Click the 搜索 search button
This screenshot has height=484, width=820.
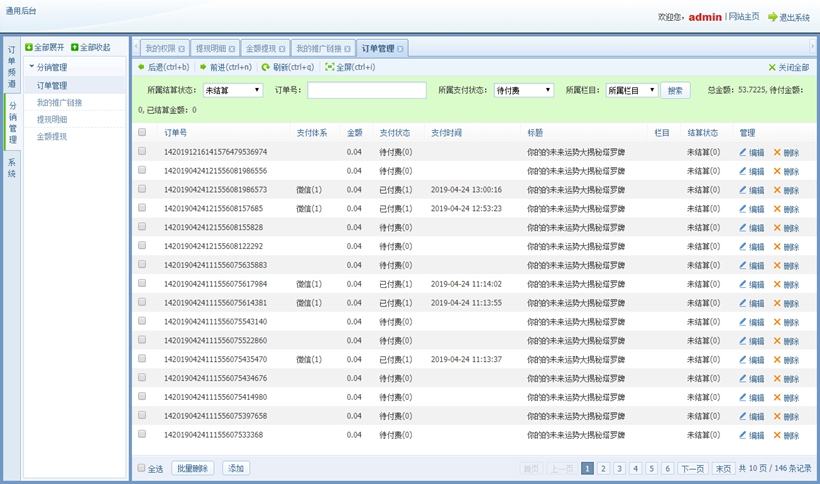pyautogui.click(x=675, y=90)
